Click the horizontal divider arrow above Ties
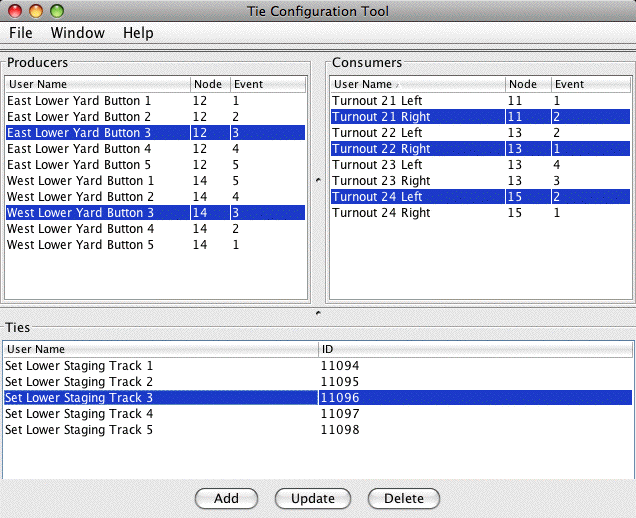Viewport: 636px width, 518px height. coord(318,313)
